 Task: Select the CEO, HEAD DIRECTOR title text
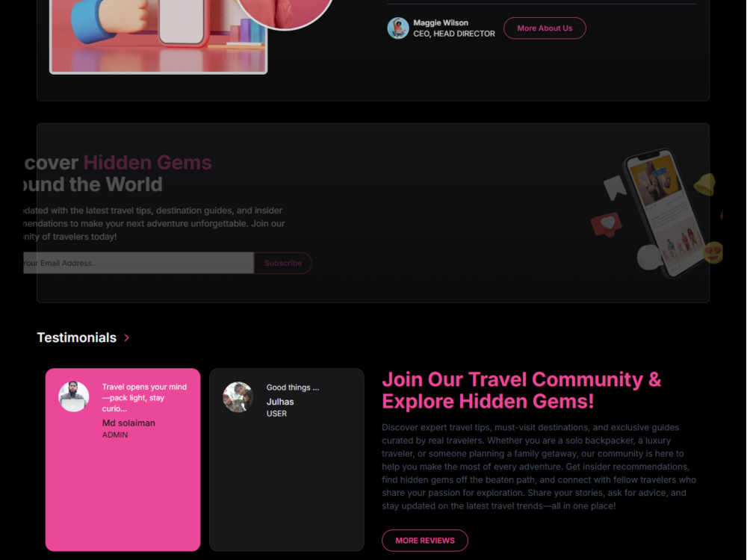coord(454,34)
